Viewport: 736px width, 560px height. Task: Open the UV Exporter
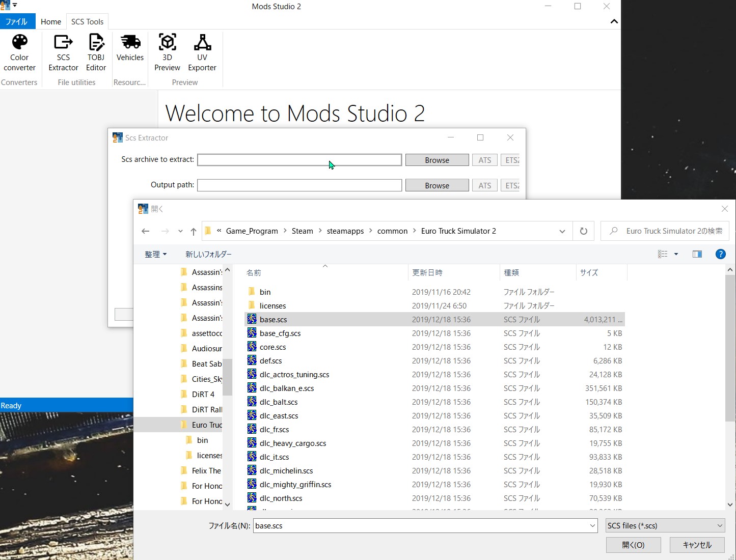202,51
